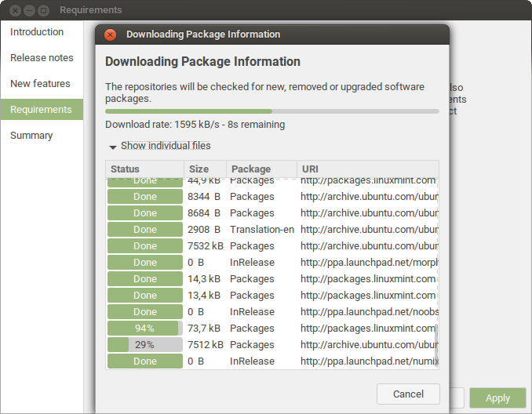Sort by the Size column header
532x414 pixels.
coord(206,169)
